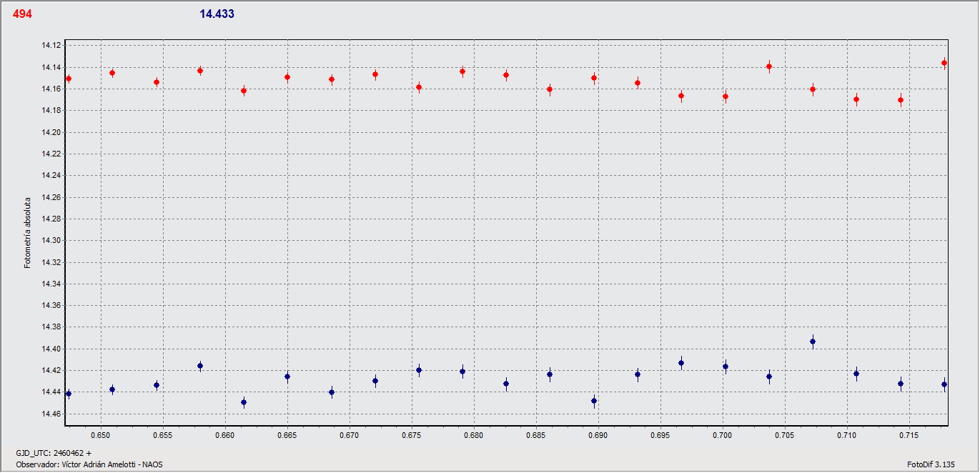The height and width of the screenshot is (473, 980).
Task: Click the FotoDif 3.135 version label
Action: point(931,464)
